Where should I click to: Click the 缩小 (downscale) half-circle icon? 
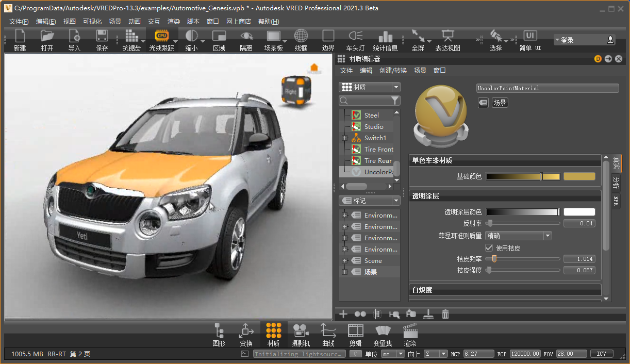[191, 36]
